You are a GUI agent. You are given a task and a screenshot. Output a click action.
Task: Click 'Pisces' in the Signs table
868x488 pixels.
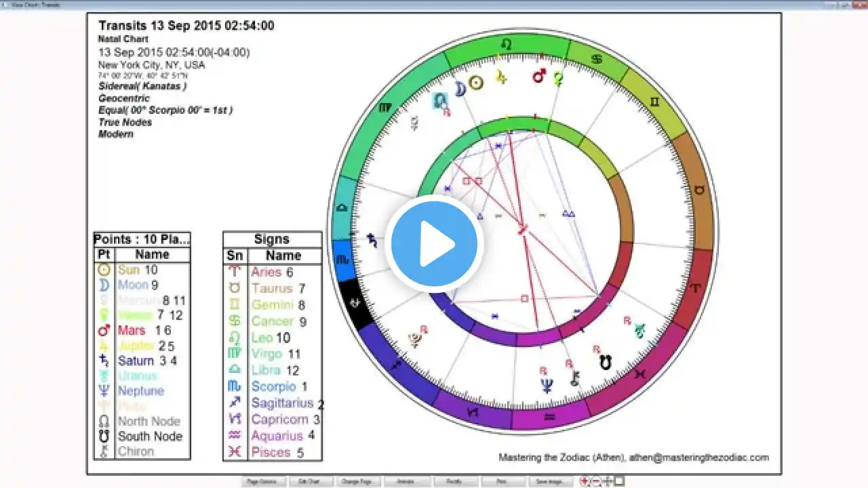click(x=271, y=452)
